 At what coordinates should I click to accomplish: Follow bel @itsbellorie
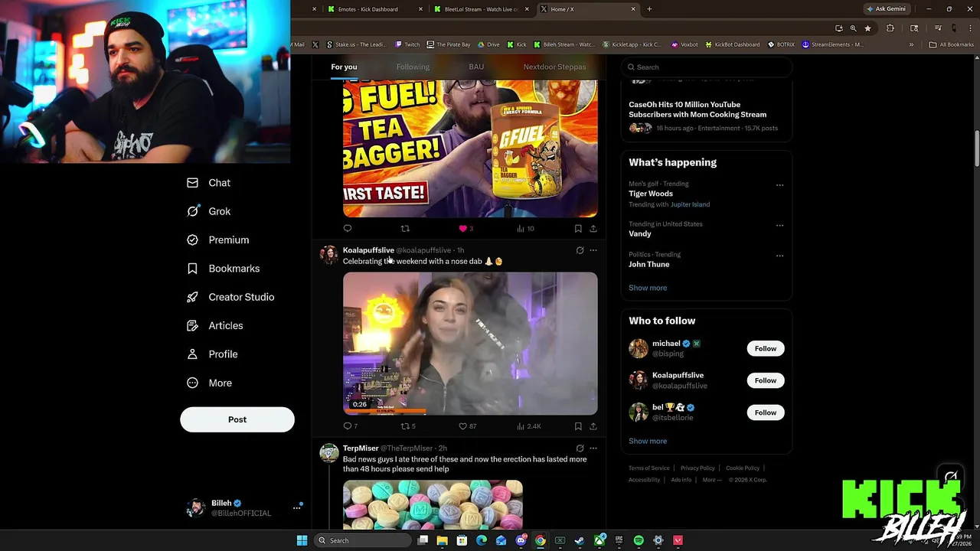(766, 412)
